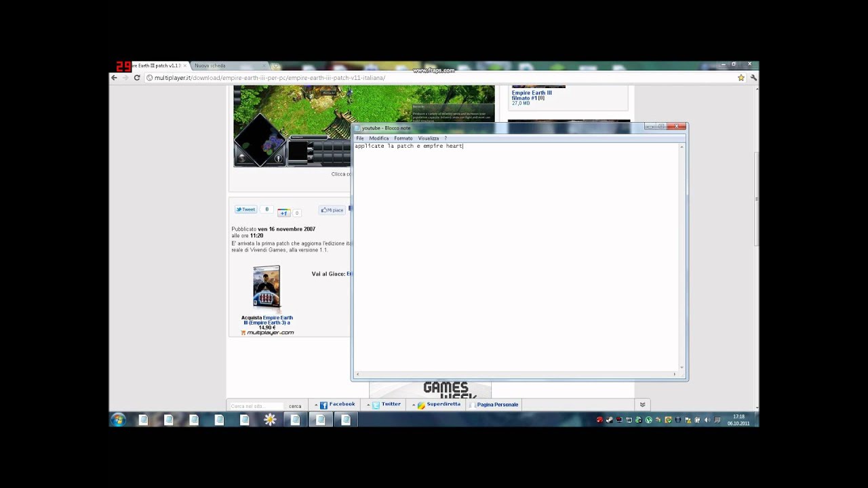Expand the Superdiretta toolbar arrow
868x488 pixels.
point(414,405)
